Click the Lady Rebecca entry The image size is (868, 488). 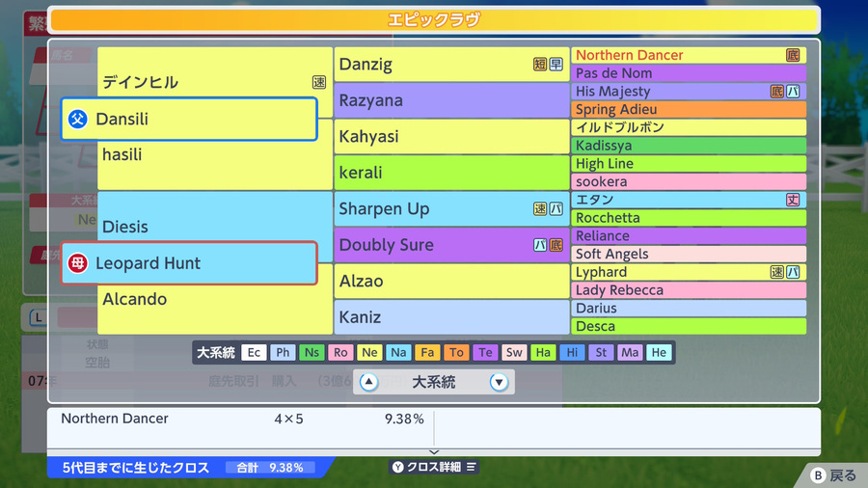(688, 290)
